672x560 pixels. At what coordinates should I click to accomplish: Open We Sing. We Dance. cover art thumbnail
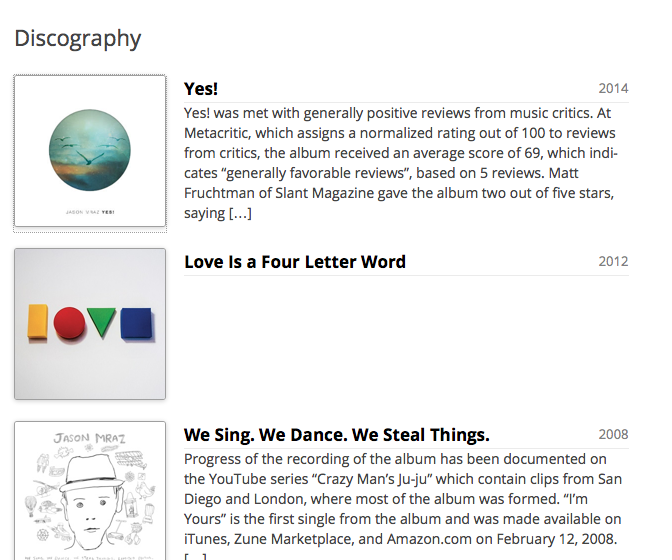(90, 491)
